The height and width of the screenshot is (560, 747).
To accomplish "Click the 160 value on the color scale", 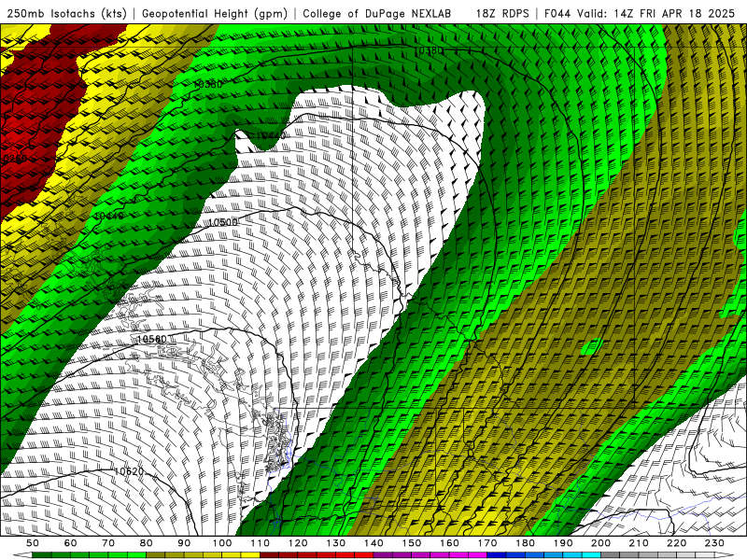I will [449, 543].
